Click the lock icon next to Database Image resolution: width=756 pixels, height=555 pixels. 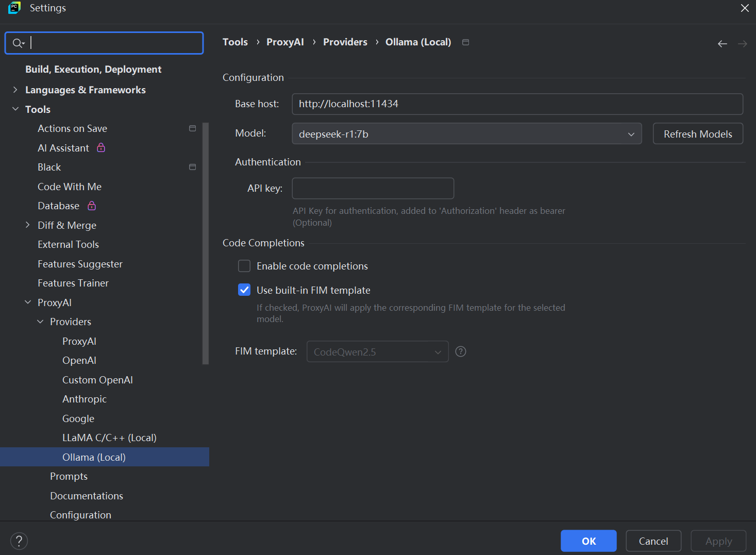(91, 206)
